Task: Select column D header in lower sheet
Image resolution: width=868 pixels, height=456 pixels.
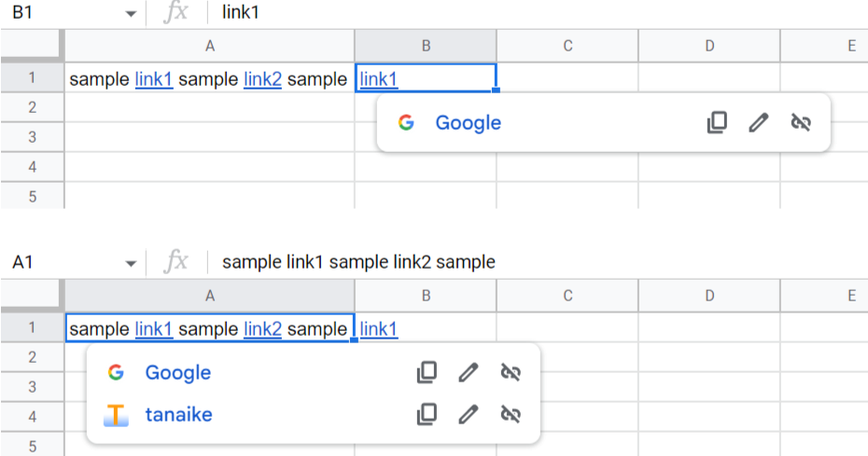Action: click(x=709, y=296)
